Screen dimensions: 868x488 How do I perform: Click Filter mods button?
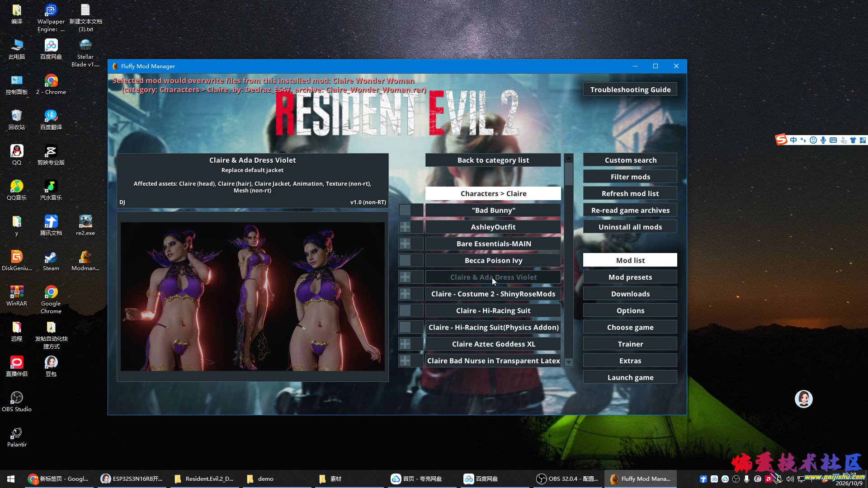pyautogui.click(x=630, y=177)
